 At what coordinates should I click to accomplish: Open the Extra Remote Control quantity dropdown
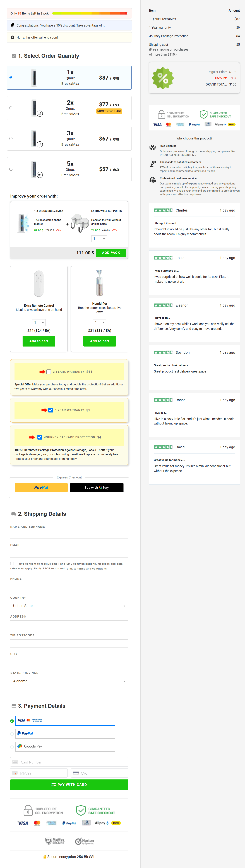(x=39, y=322)
